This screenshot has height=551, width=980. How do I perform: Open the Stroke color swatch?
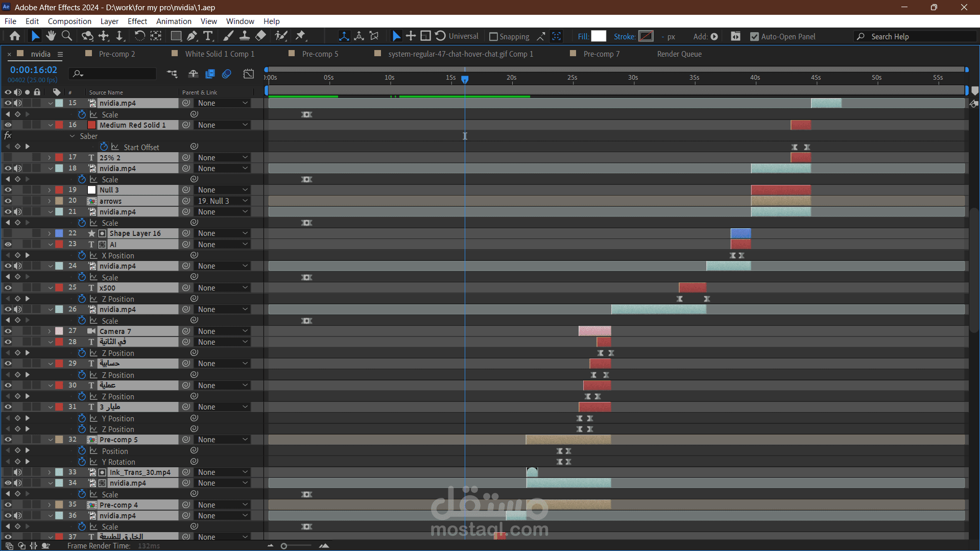[646, 36]
